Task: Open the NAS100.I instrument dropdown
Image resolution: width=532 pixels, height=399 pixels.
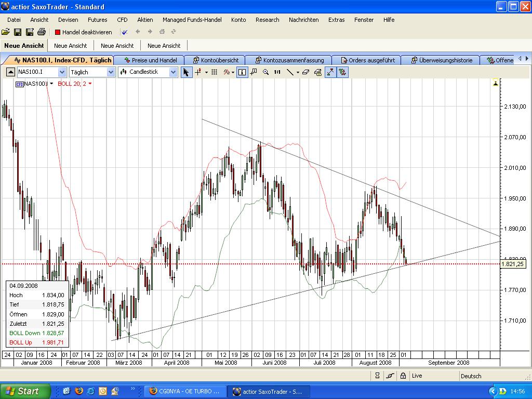Action: point(62,72)
